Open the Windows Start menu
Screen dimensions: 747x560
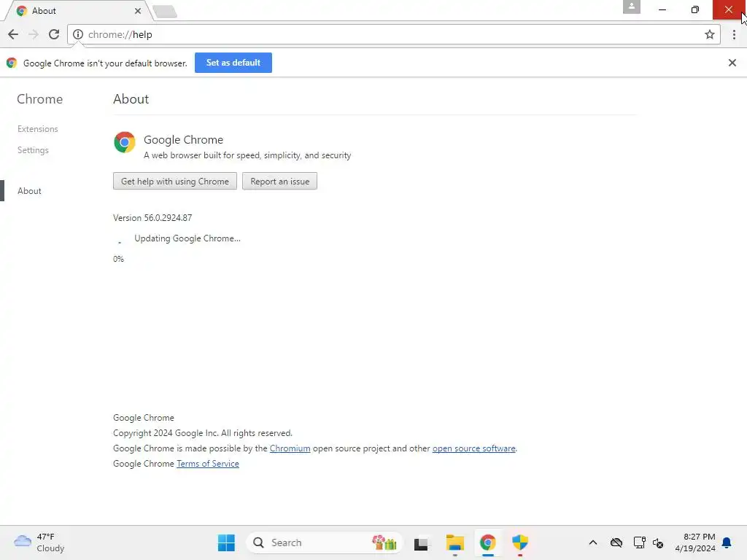coord(226,542)
